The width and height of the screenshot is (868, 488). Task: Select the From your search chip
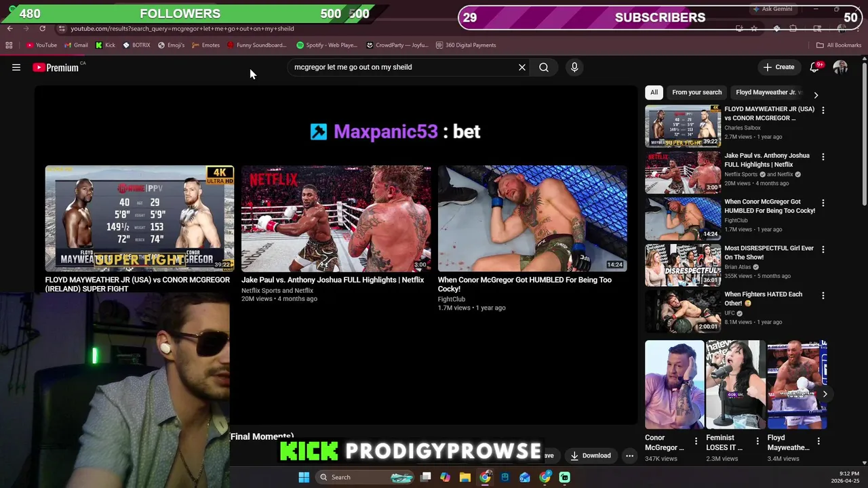[x=697, y=92]
